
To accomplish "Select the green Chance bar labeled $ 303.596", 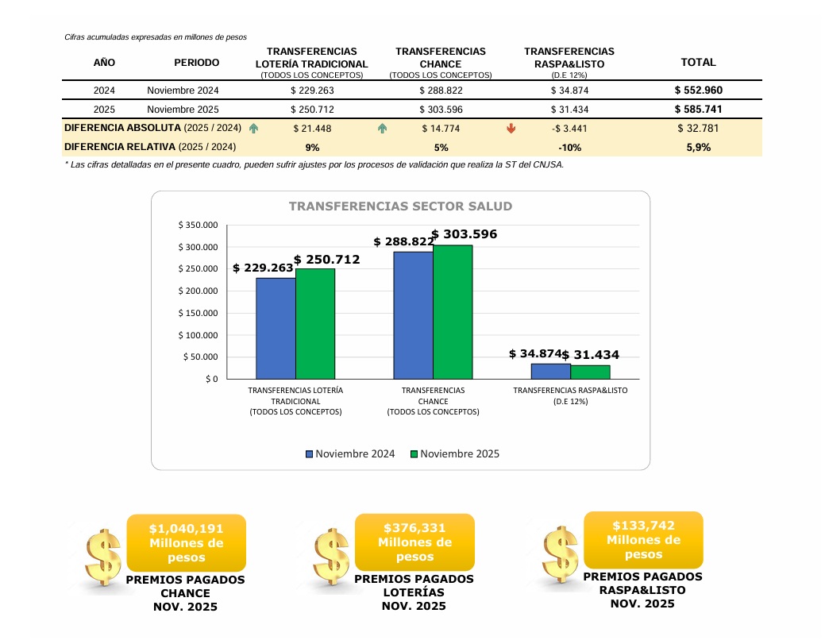I will click(x=453, y=312).
